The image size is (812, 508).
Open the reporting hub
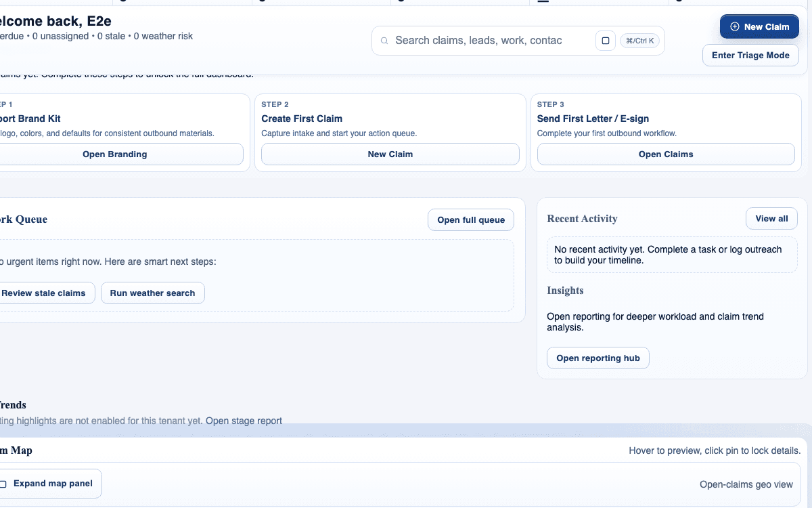click(597, 358)
